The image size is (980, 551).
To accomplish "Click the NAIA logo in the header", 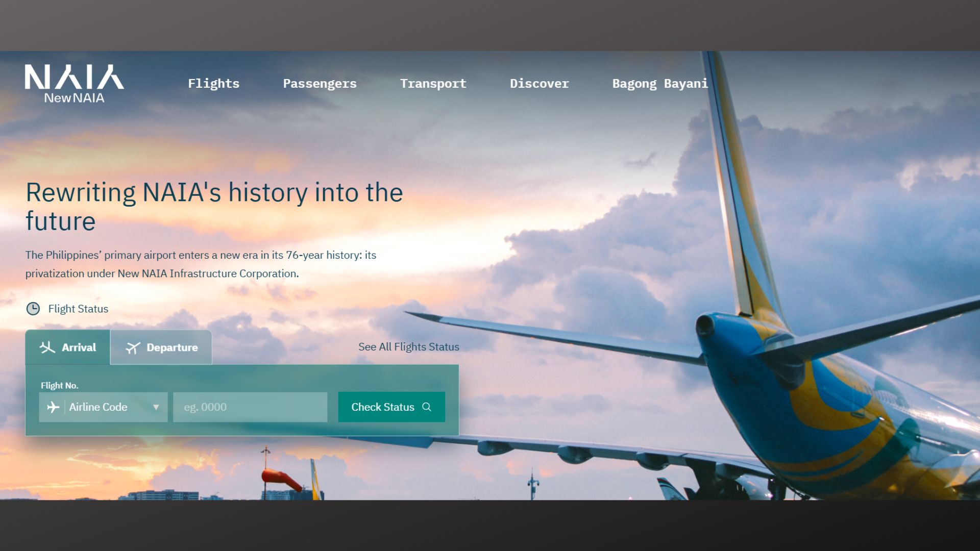I will point(75,84).
